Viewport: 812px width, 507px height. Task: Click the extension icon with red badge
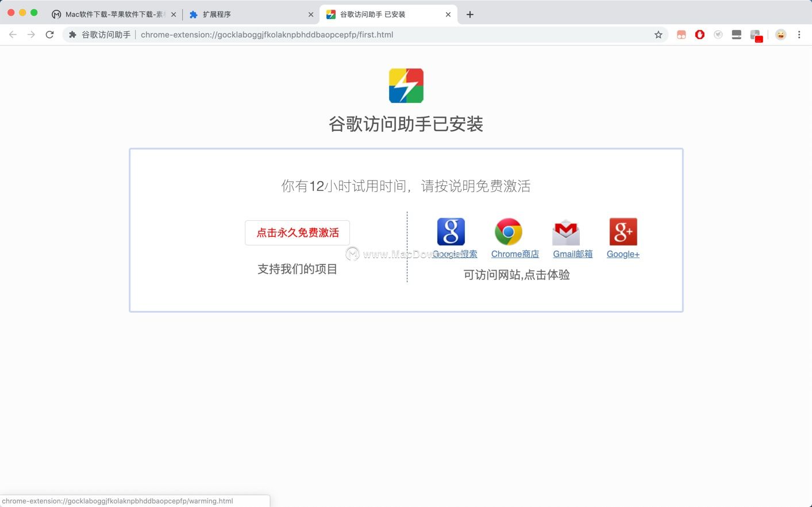click(x=756, y=36)
